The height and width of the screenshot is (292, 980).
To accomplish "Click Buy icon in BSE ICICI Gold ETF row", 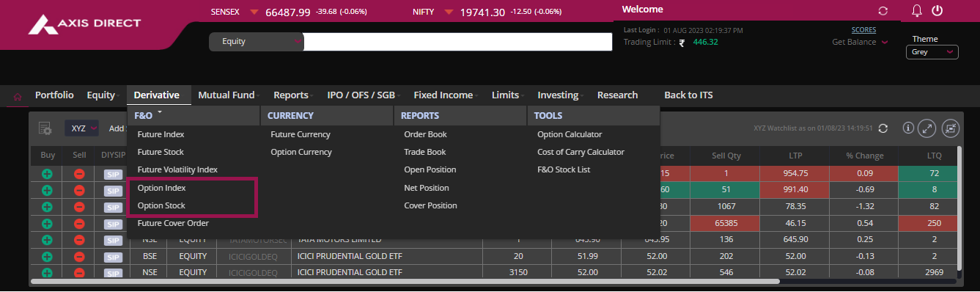I will tap(48, 257).
